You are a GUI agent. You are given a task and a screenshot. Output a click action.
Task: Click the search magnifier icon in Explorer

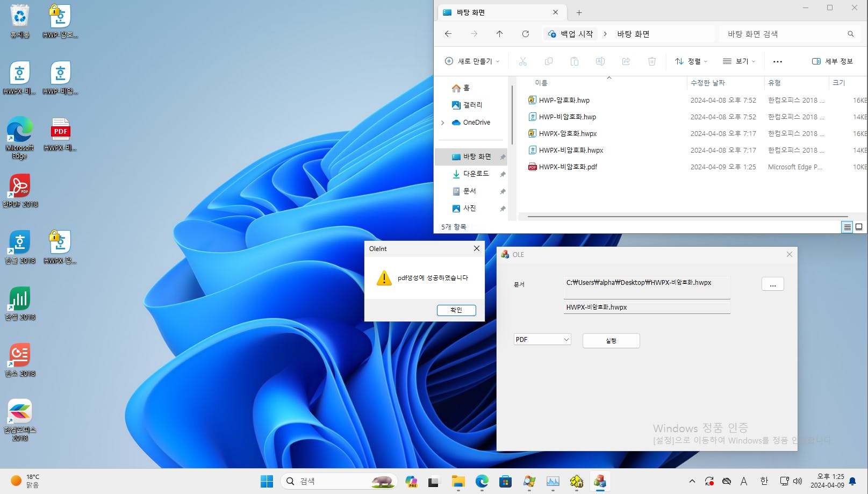851,34
